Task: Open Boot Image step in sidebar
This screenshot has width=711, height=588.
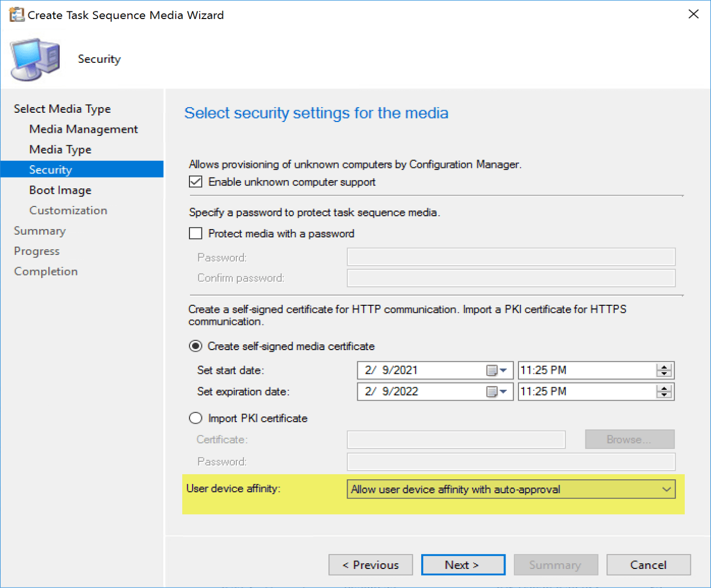Action: click(60, 190)
